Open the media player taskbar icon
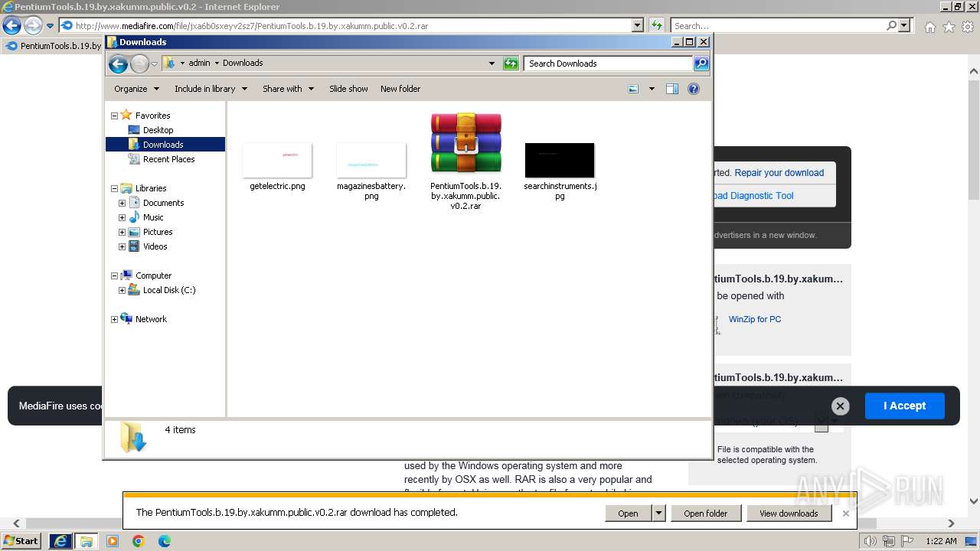Screen dimensions: 980x551 113,541
